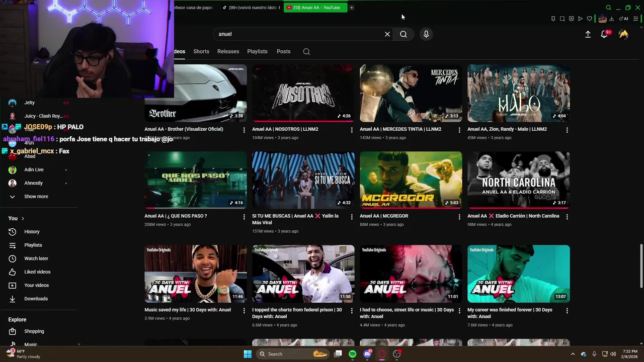Open OBS Studio from the taskbar
644x362 pixels.
tap(397, 354)
